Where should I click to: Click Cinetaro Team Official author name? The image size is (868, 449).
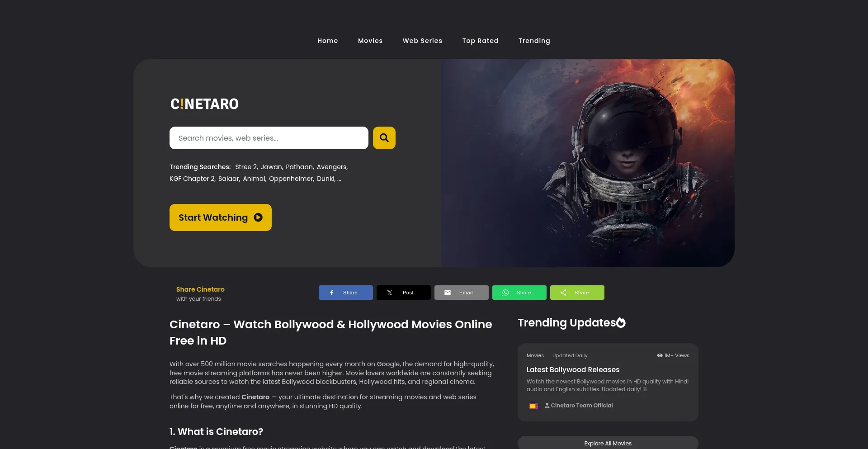pyautogui.click(x=582, y=406)
